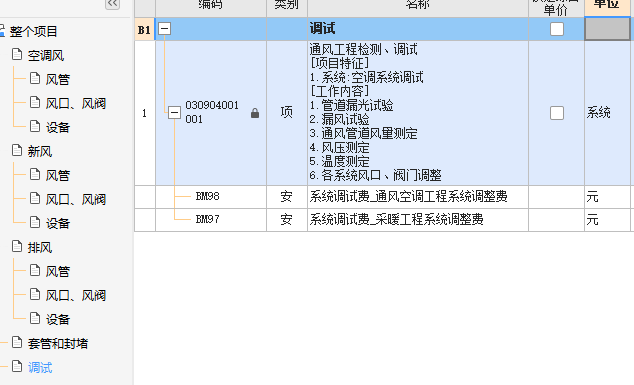Select 空调风 in the project tree
This screenshot has height=385, width=634.
pyautogui.click(x=46, y=55)
